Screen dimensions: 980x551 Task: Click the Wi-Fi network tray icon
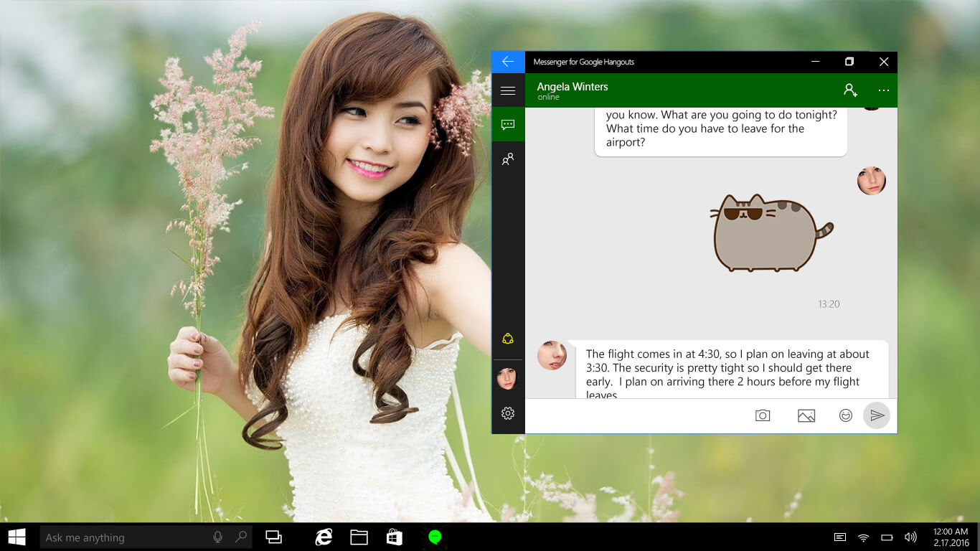(x=864, y=537)
